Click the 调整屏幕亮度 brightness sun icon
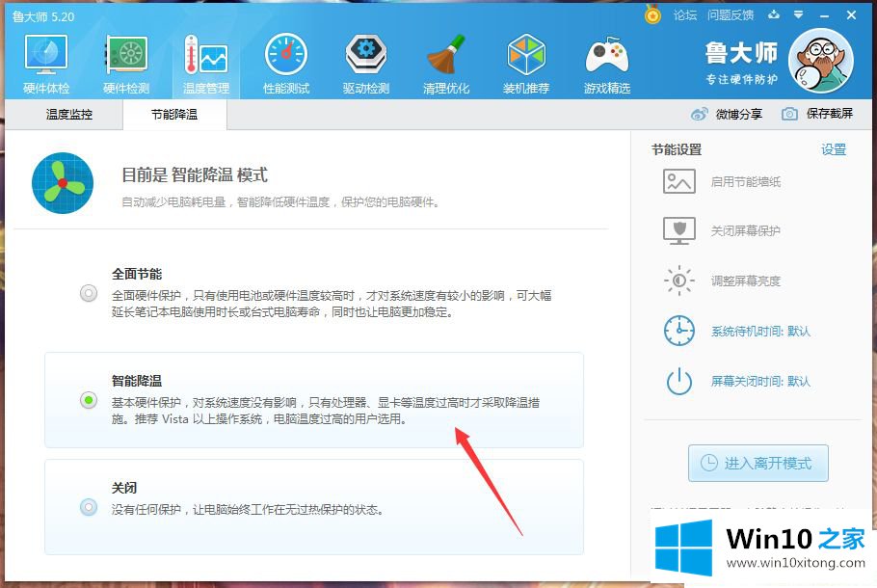Image resolution: width=877 pixels, height=588 pixels. point(679,281)
